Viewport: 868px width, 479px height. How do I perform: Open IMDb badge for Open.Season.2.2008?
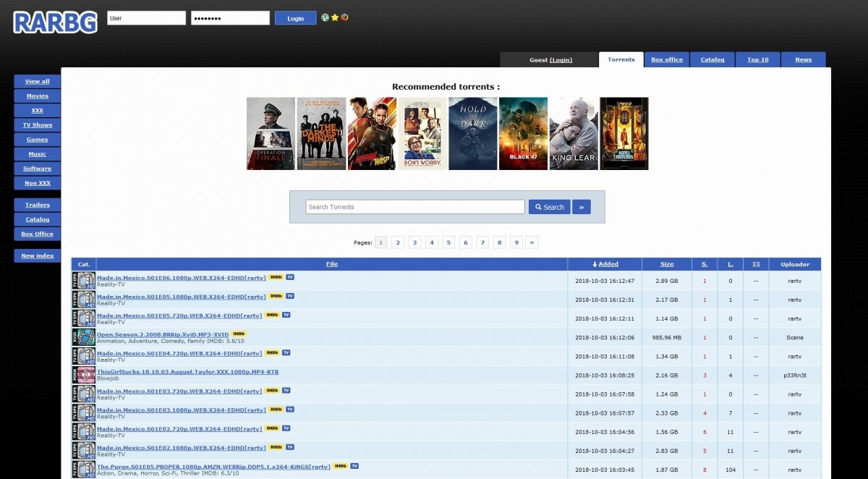pyautogui.click(x=239, y=334)
